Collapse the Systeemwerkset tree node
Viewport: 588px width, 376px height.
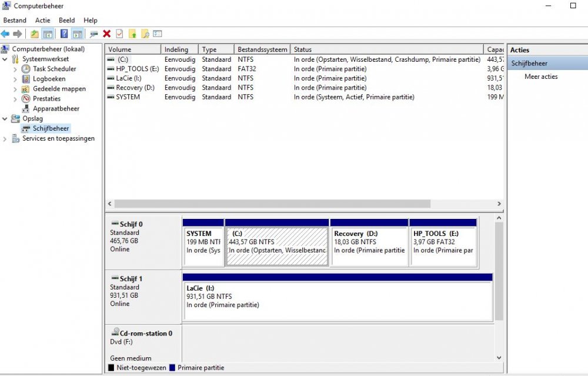point(5,59)
